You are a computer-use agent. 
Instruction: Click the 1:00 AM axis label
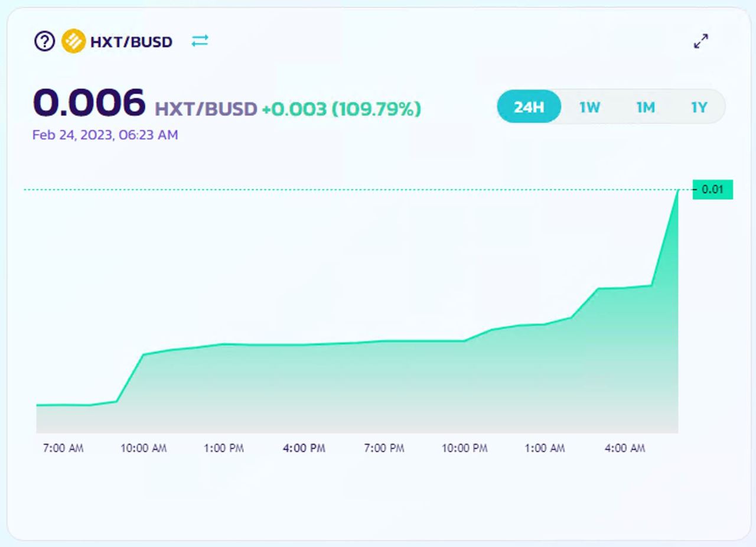pos(545,448)
